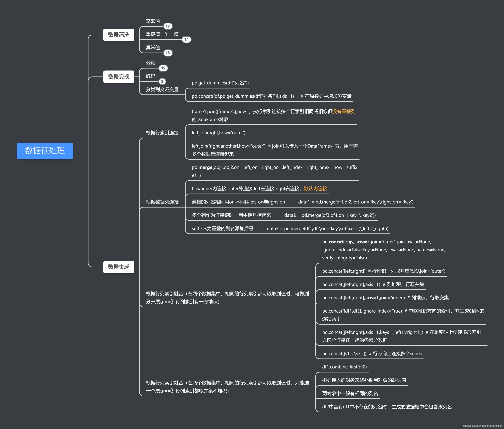Select pd.concat join='inner' 行取交集 node
This screenshot has height=429, width=504.
tap(385, 298)
